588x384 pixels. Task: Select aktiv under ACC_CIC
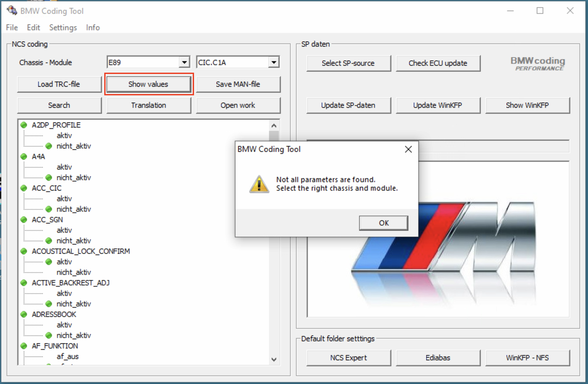[x=64, y=199]
